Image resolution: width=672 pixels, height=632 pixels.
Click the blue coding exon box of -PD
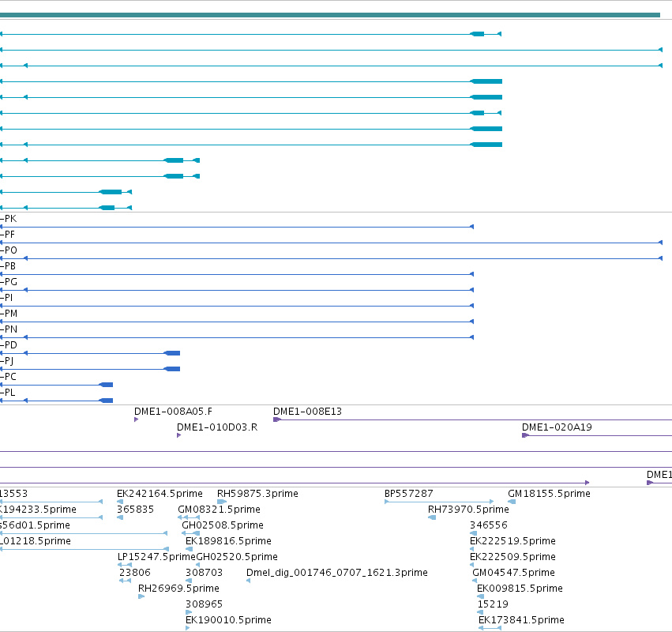click(172, 353)
